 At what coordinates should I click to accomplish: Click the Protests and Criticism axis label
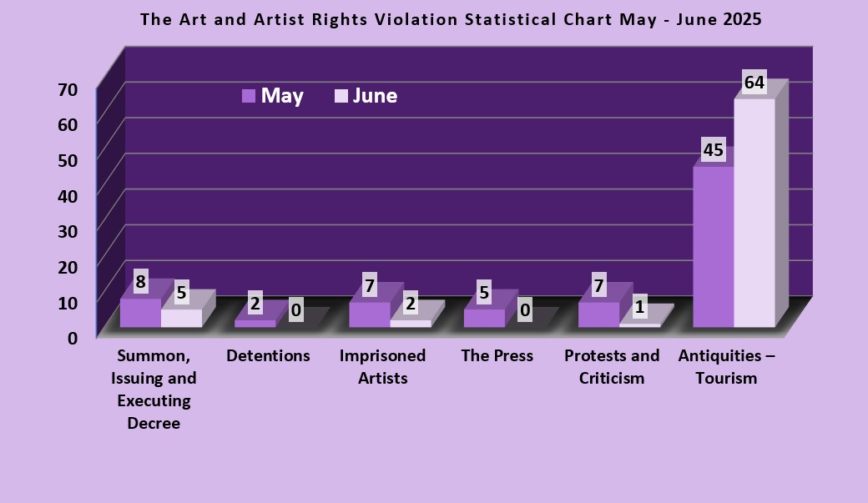(x=612, y=367)
